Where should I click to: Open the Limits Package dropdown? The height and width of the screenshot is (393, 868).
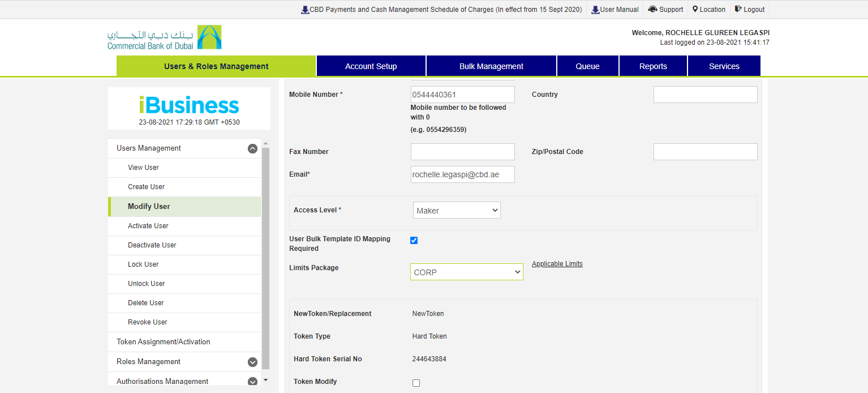coord(466,272)
